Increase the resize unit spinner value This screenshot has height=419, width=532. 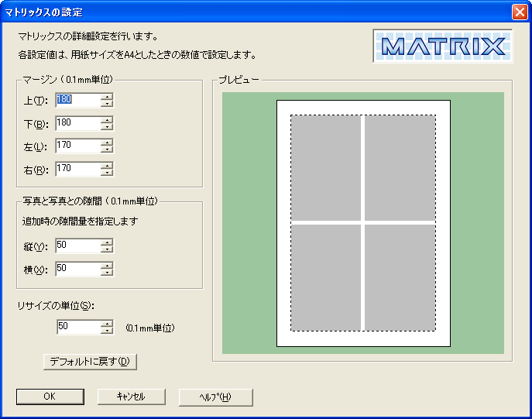108,324
